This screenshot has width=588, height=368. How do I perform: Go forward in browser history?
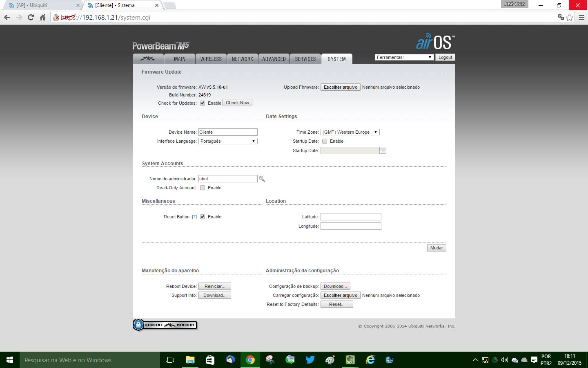click(x=19, y=18)
